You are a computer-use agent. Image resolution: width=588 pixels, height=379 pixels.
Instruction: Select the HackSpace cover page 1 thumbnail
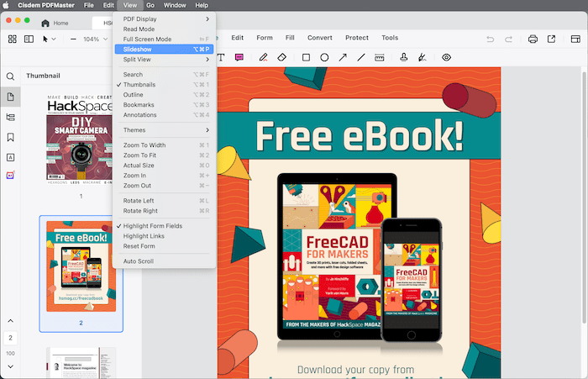pyautogui.click(x=81, y=140)
